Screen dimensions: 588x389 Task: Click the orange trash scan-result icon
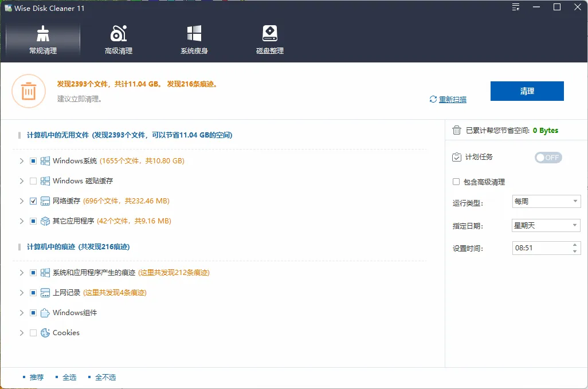[x=29, y=91]
